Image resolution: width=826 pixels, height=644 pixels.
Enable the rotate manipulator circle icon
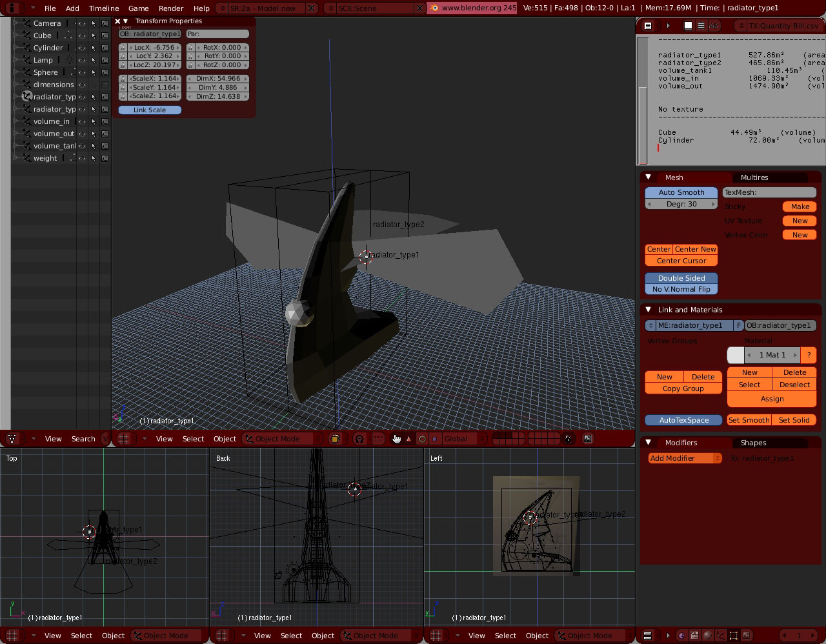422,439
